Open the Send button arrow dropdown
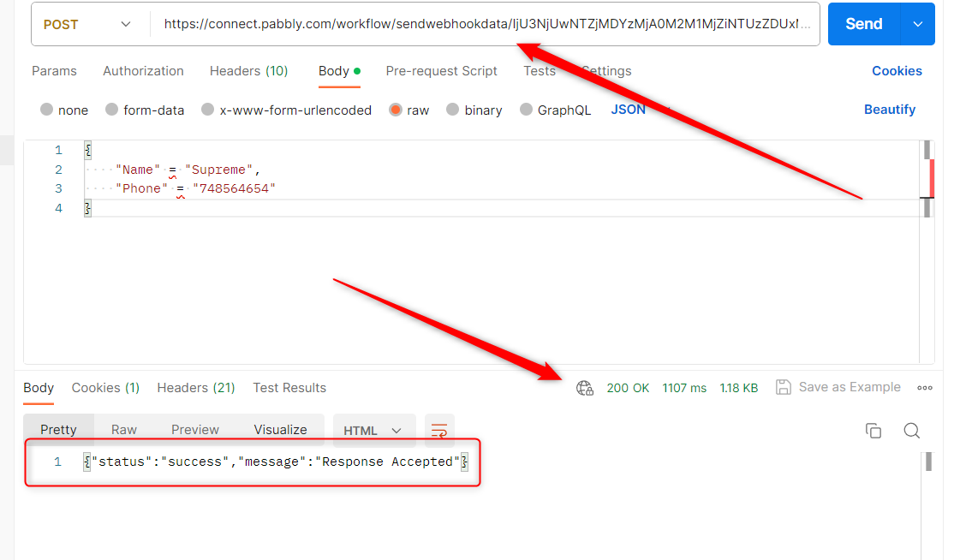 click(918, 24)
